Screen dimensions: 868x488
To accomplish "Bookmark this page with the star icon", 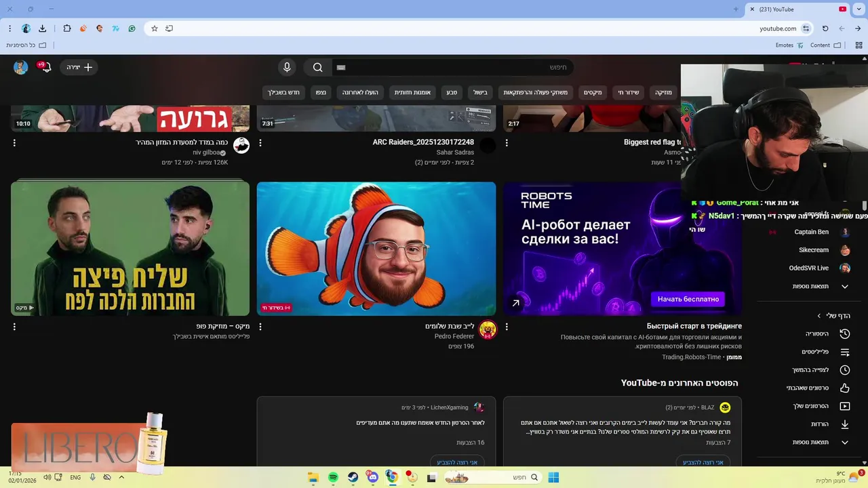I will (x=155, y=28).
